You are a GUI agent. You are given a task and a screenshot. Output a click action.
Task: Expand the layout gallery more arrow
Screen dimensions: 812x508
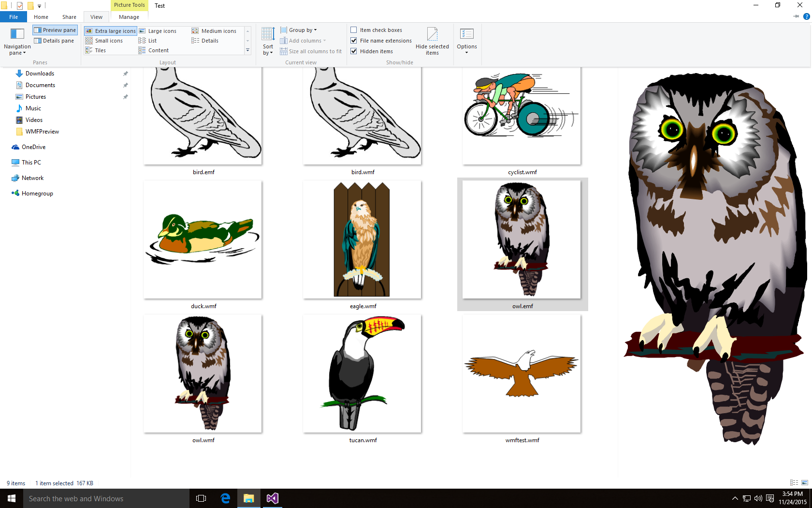tap(248, 50)
